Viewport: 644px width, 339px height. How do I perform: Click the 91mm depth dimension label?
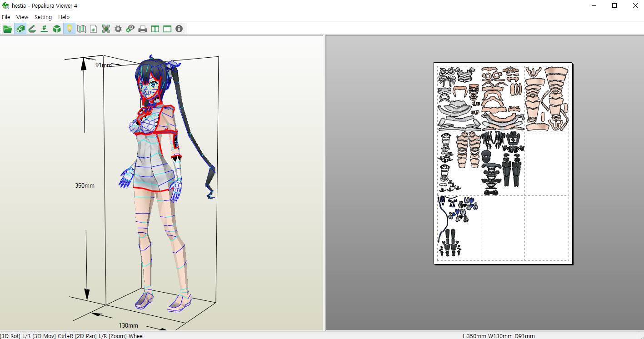(103, 65)
